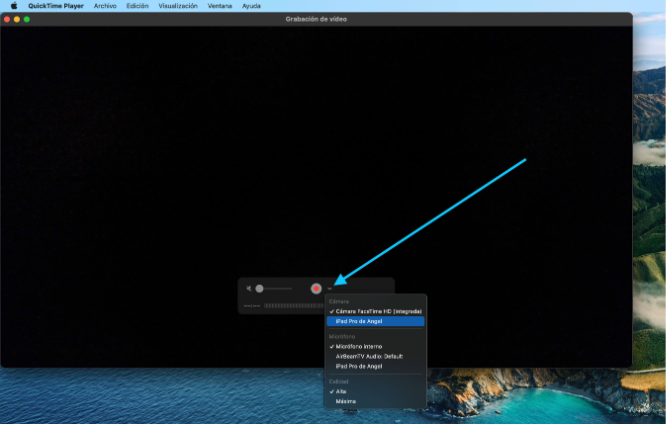
Task: Choose iPad Pro de Angel as camera
Action: [x=359, y=321]
